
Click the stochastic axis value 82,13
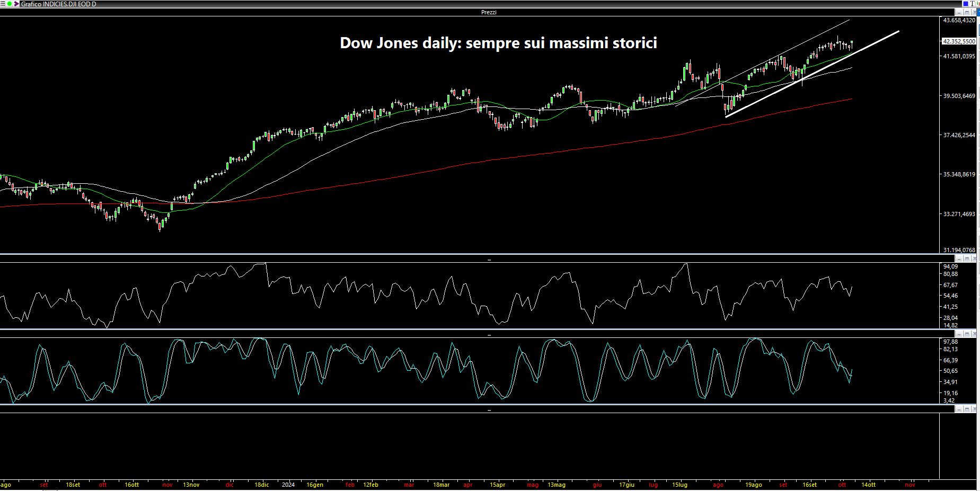950,349
